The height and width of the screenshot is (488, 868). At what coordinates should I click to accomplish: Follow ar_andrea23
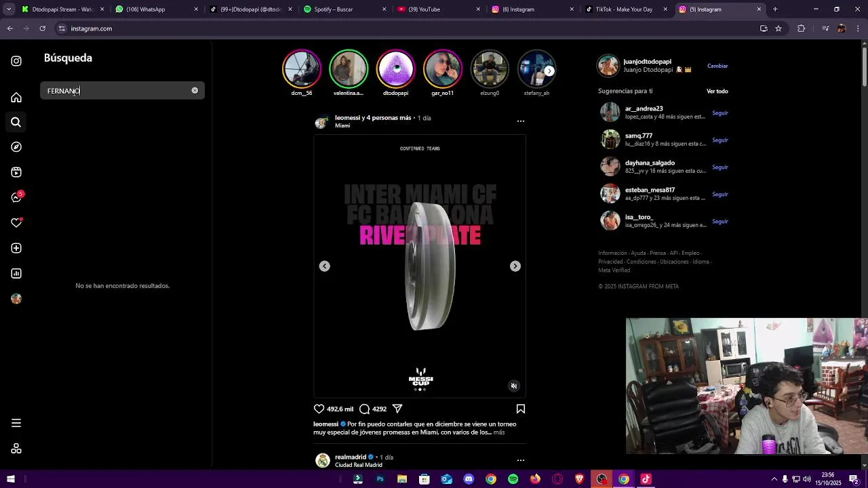coord(720,113)
